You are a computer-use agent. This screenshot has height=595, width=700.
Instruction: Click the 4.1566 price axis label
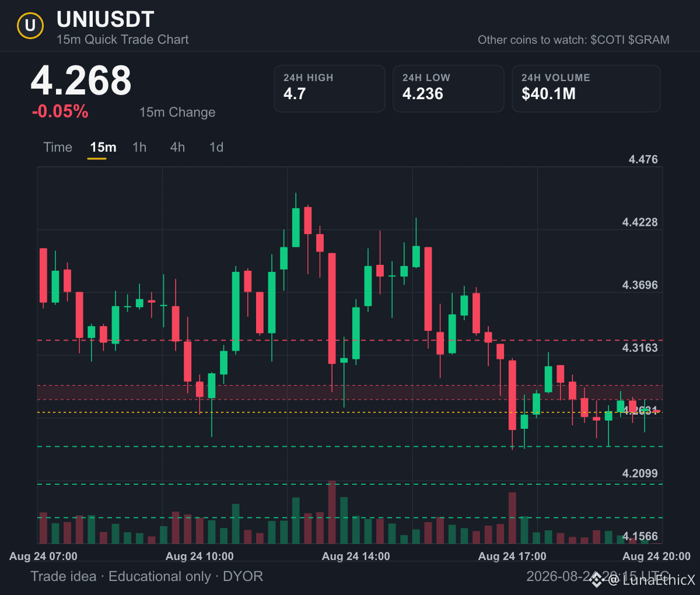click(x=640, y=537)
